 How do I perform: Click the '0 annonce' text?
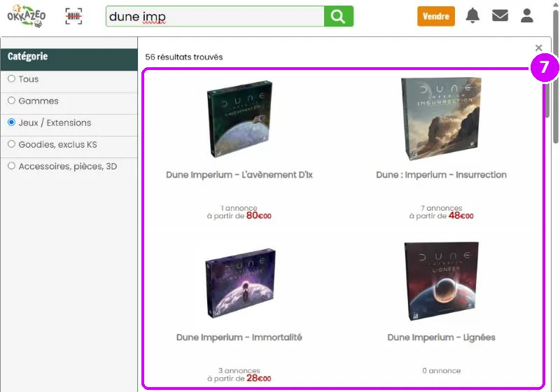pos(442,370)
